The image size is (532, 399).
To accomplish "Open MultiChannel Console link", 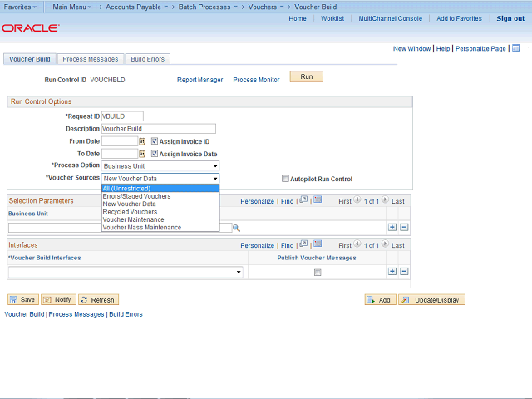I will coord(390,18).
